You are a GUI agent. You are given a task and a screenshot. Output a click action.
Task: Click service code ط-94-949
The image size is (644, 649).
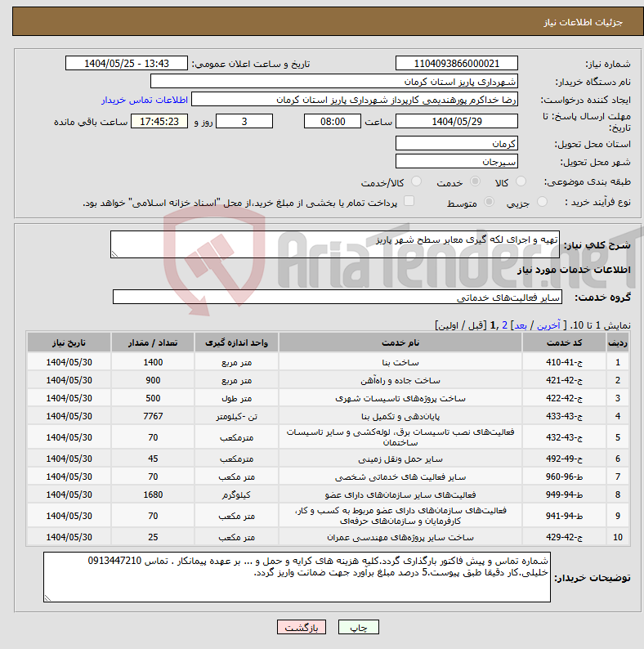coord(564,495)
